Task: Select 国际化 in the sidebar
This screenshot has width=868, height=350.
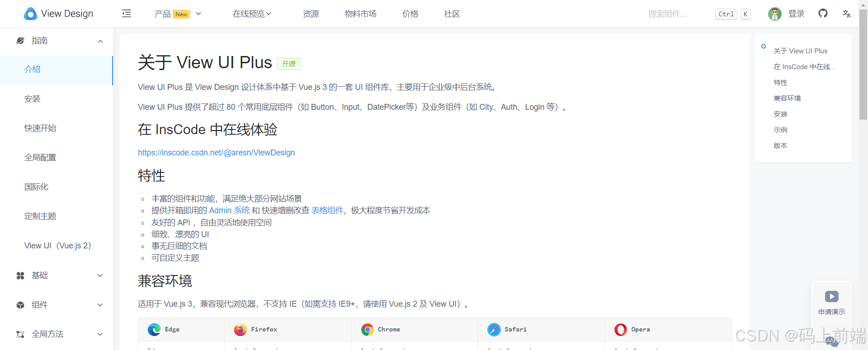Action: [57, 187]
